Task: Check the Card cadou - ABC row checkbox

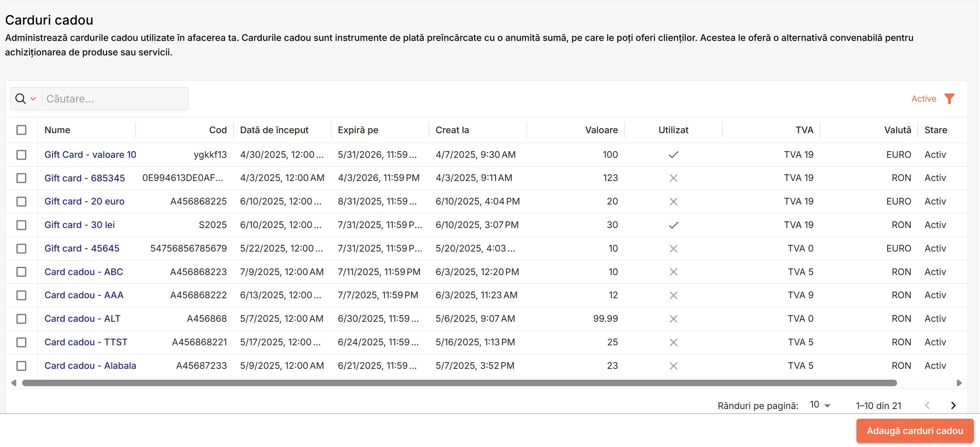Action: [x=21, y=272]
